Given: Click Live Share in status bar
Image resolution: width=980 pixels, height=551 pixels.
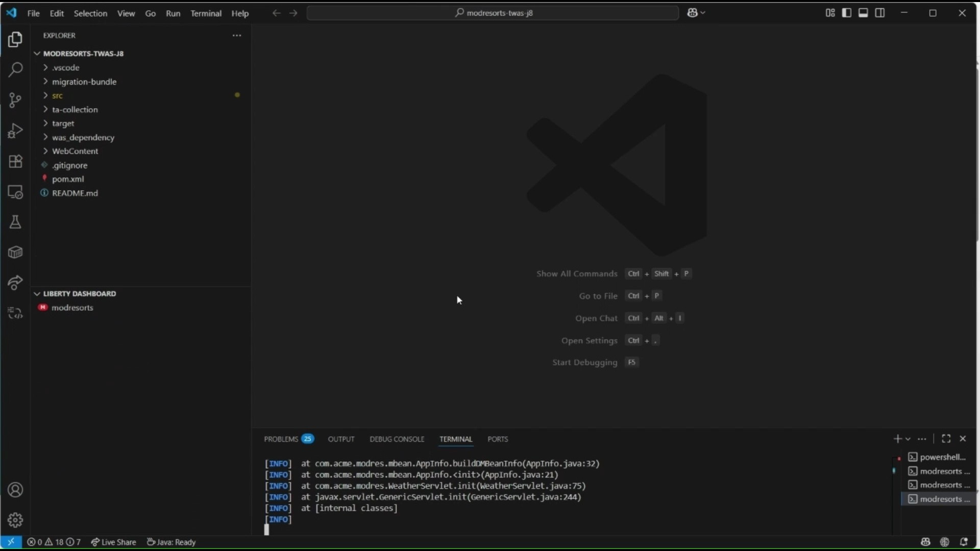Looking at the screenshot, I should (113, 542).
